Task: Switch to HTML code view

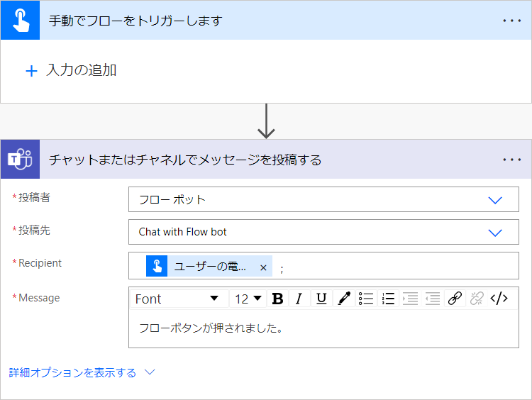Action: click(499, 299)
